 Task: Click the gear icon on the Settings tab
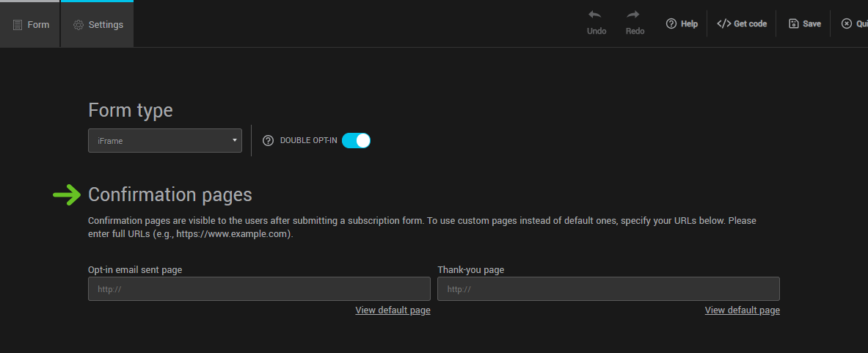click(x=79, y=25)
